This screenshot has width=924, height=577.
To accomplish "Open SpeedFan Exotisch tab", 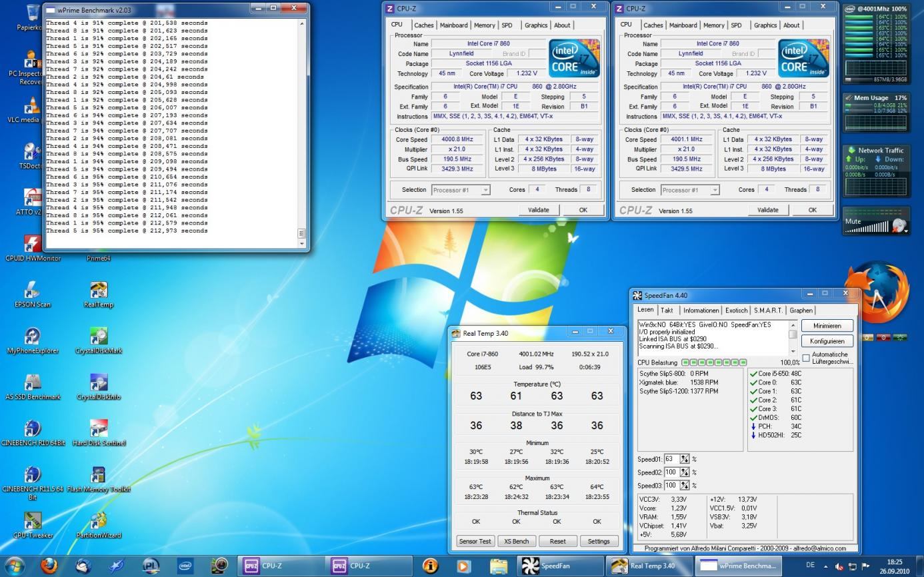I will tap(737, 310).
